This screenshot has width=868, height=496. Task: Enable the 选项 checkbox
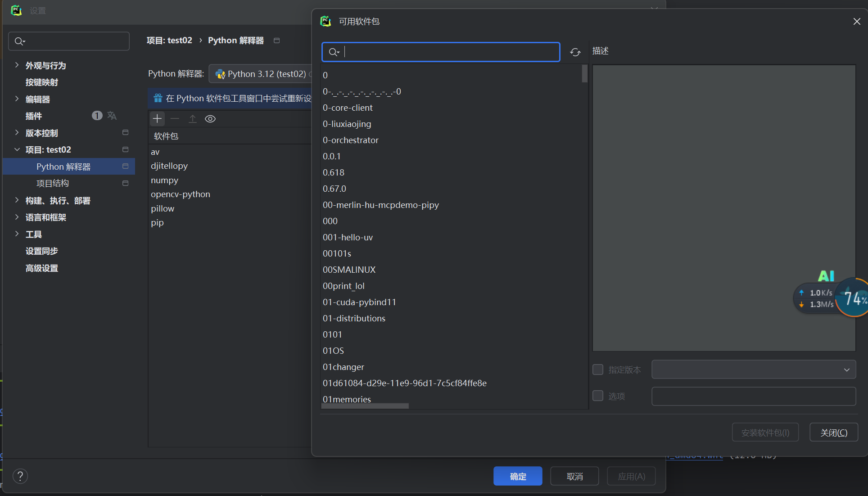598,396
